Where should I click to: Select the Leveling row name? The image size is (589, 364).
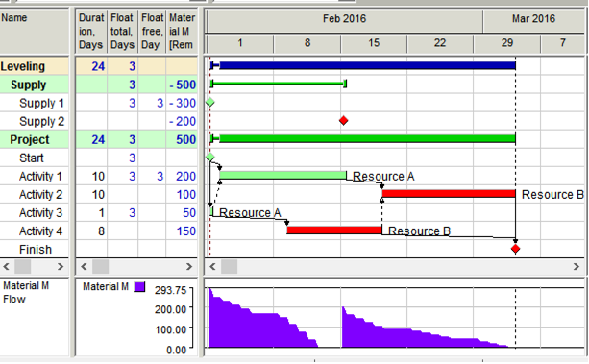coord(22,66)
